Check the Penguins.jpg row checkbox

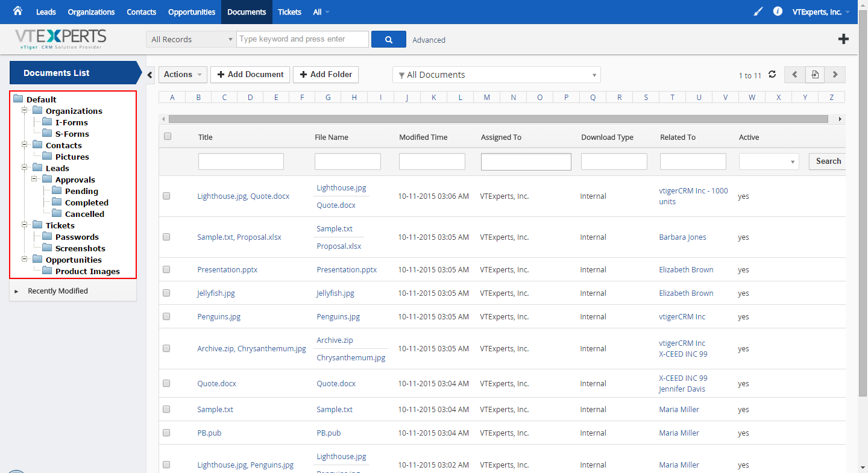(166, 316)
